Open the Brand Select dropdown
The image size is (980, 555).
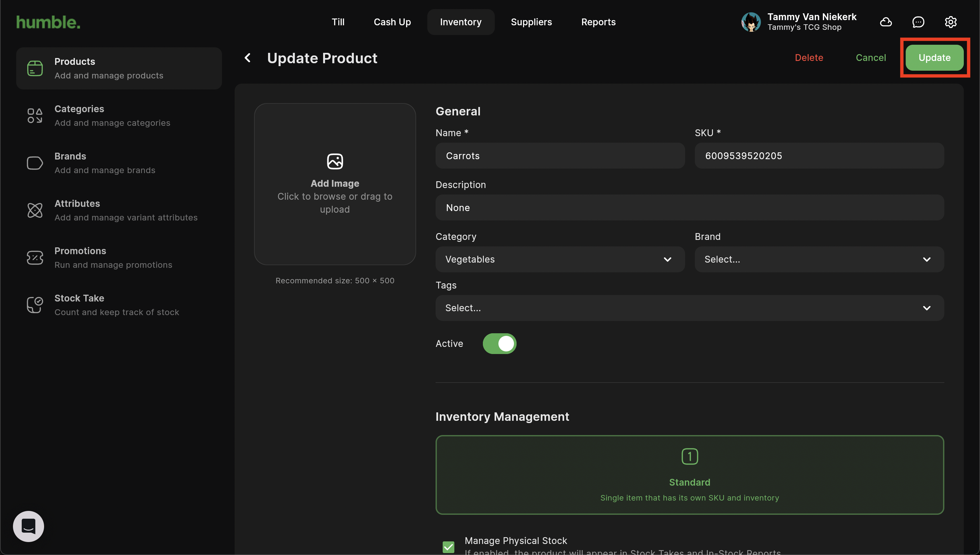tap(819, 260)
